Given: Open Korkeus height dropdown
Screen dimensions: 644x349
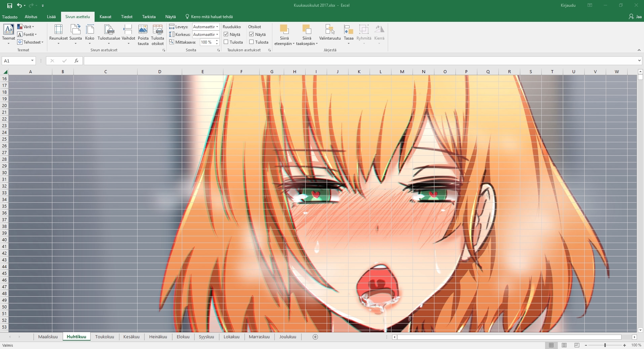Looking at the screenshot, I should pos(217,34).
